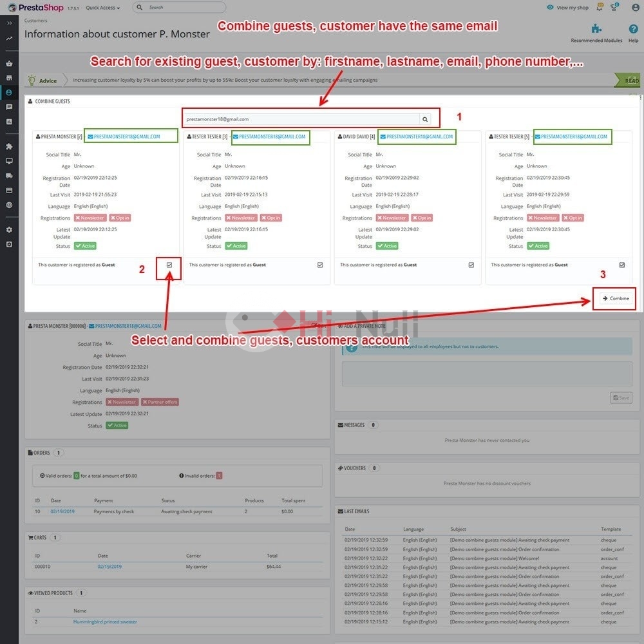Open the Quick Access dropdown

(x=102, y=7)
